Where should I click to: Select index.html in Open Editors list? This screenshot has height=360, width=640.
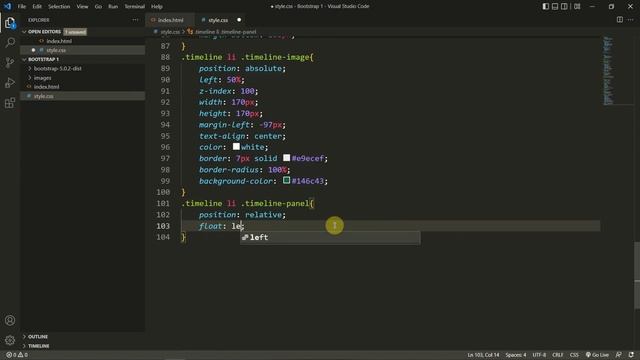[x=59, y=41]
